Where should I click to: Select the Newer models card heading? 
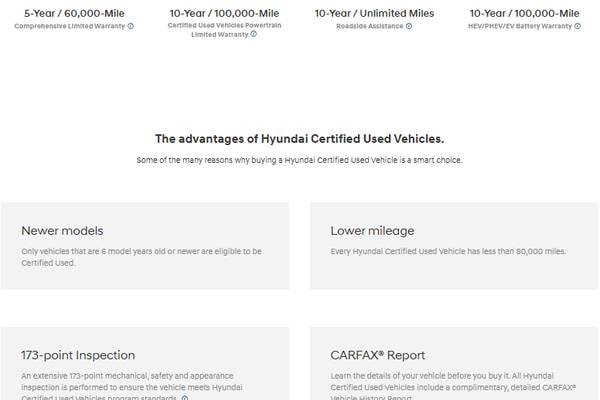point(62,231)
